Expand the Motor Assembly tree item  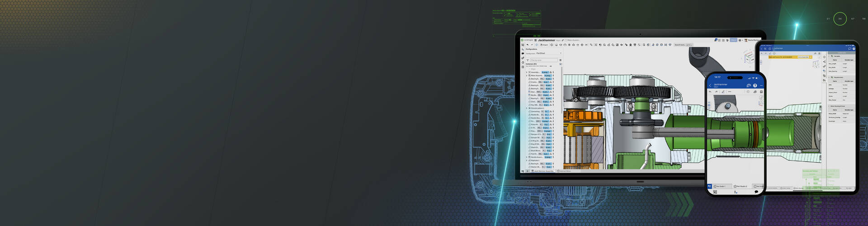click(527, 75)
